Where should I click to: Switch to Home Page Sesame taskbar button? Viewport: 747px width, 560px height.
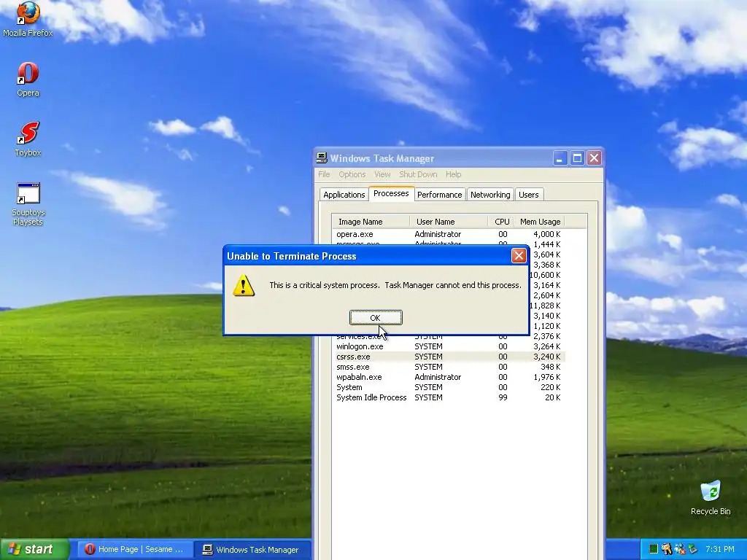(135, 549)
